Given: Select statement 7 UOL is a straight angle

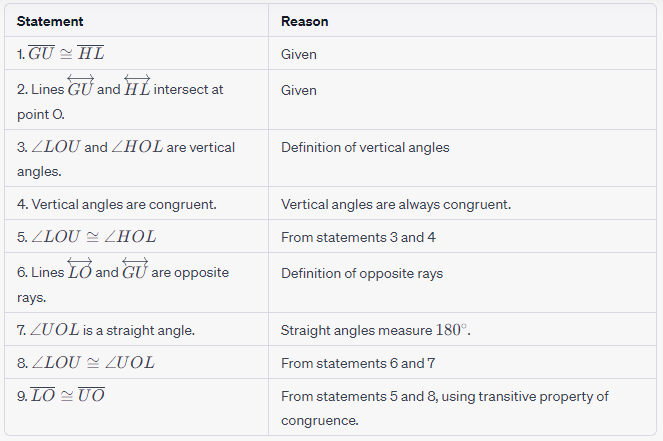Looking at the screenshot, I should pyautogui.click(x=106, y=330).
